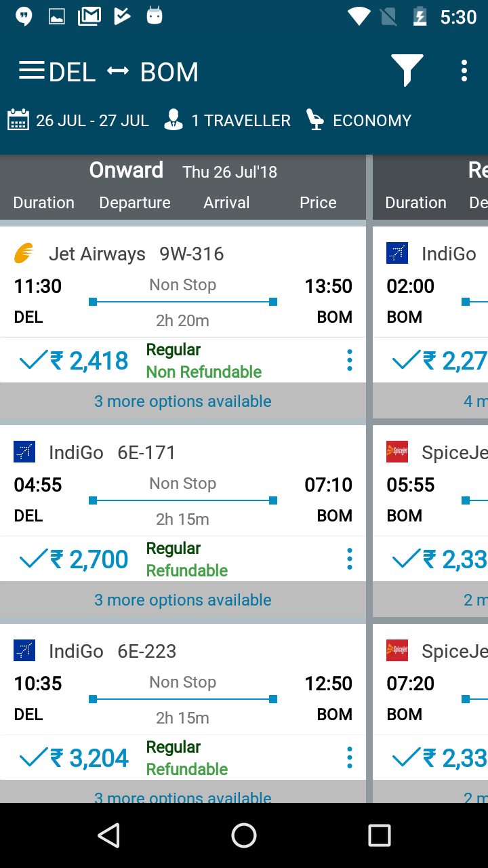488x868 pixels.
Task: Sort onward flights by Price
Action: click(x=318, y=203)
